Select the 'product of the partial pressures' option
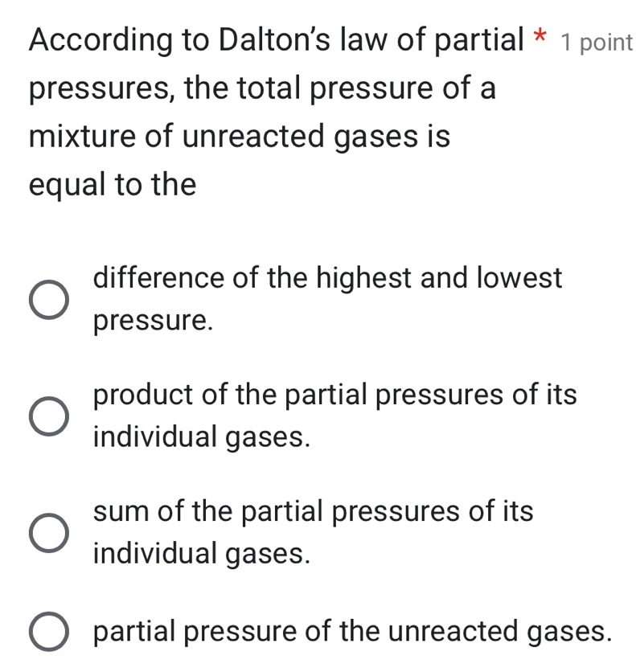636x672 pixels. pyautogui.click(x=49, y=416)
